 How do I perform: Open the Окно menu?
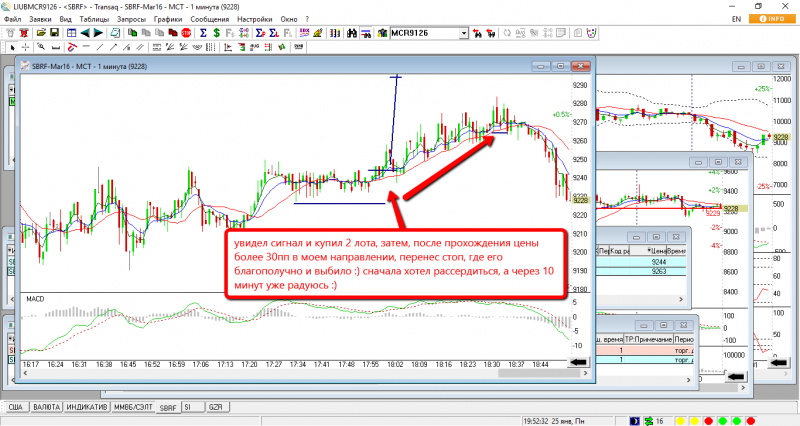click(x=289, y=19)
